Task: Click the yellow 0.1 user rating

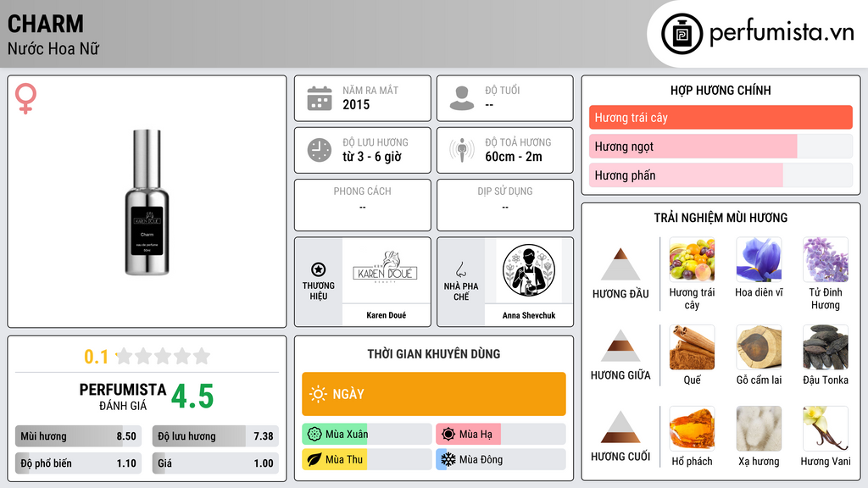Action: tap(96, 357)
